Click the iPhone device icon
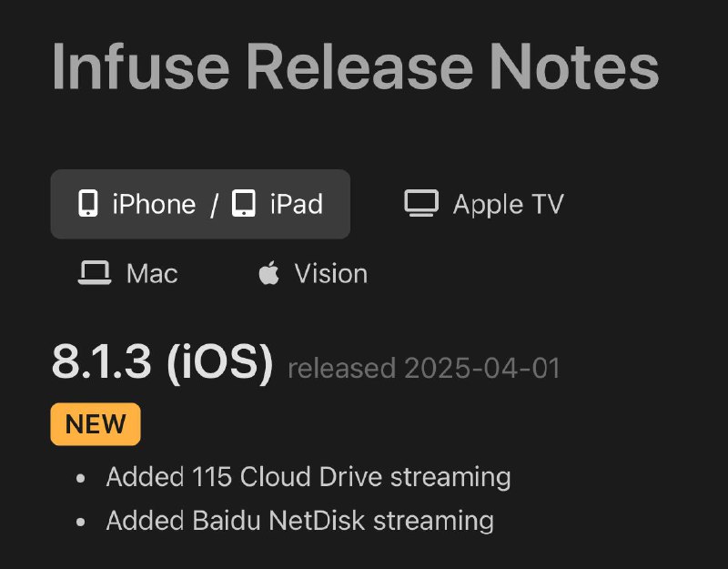Image resolution: width=728 pixels, height=569 pixels. pyautogui.click(x=87, y=204)
